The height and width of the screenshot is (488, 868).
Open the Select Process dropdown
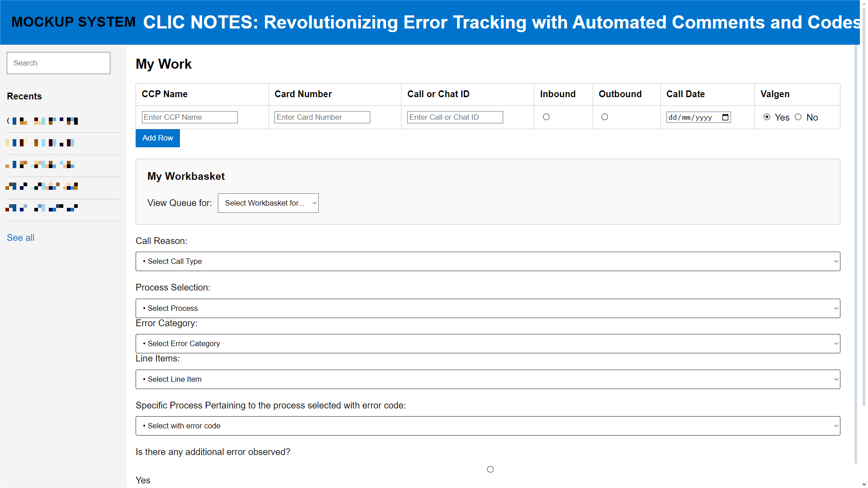pyautogui.click(x=488, y=309)
